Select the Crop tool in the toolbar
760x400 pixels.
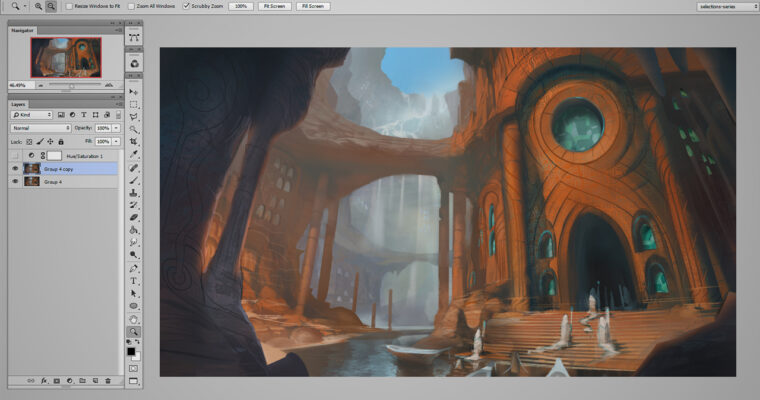coord(134,143)
